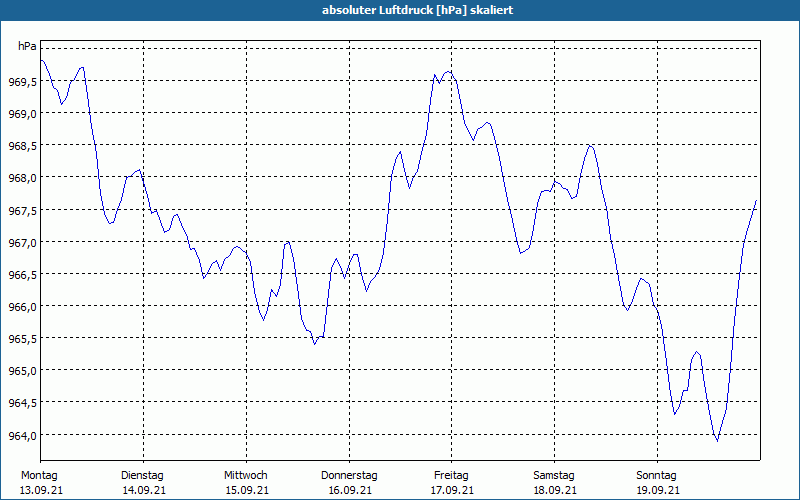This screenshot has width=800, height=500.
Task: Click the 966,0 axis value
Action: click(x=23, y=307)
